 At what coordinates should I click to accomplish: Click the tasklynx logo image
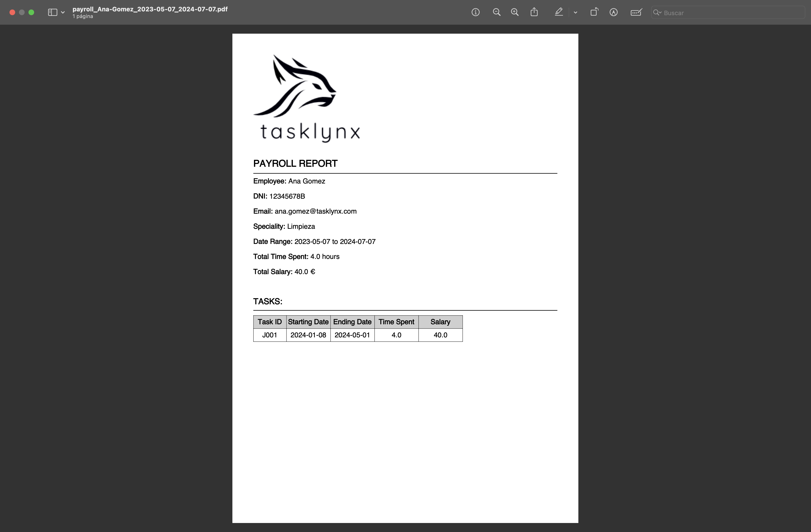point(307,98)
